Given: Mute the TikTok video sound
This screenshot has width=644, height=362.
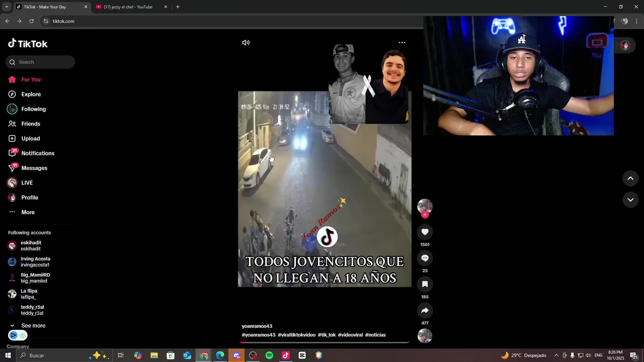Looking at the screenshot, I should pos(246,43).
